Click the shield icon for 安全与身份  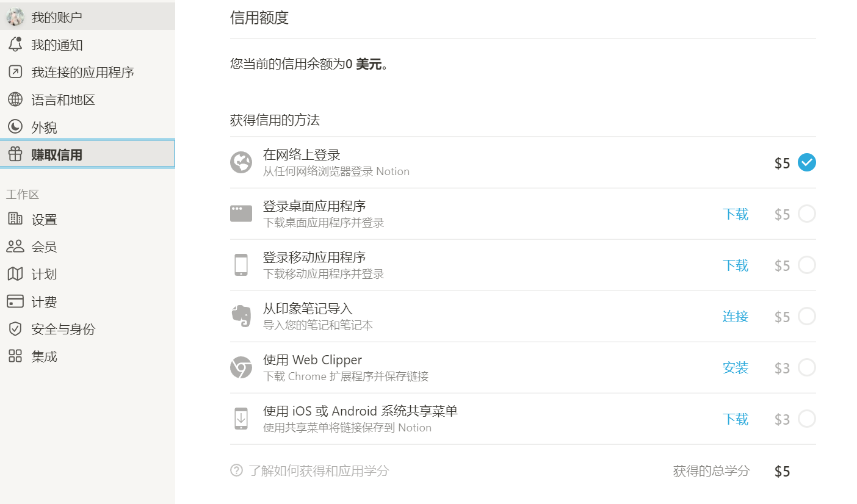(15, 329)
